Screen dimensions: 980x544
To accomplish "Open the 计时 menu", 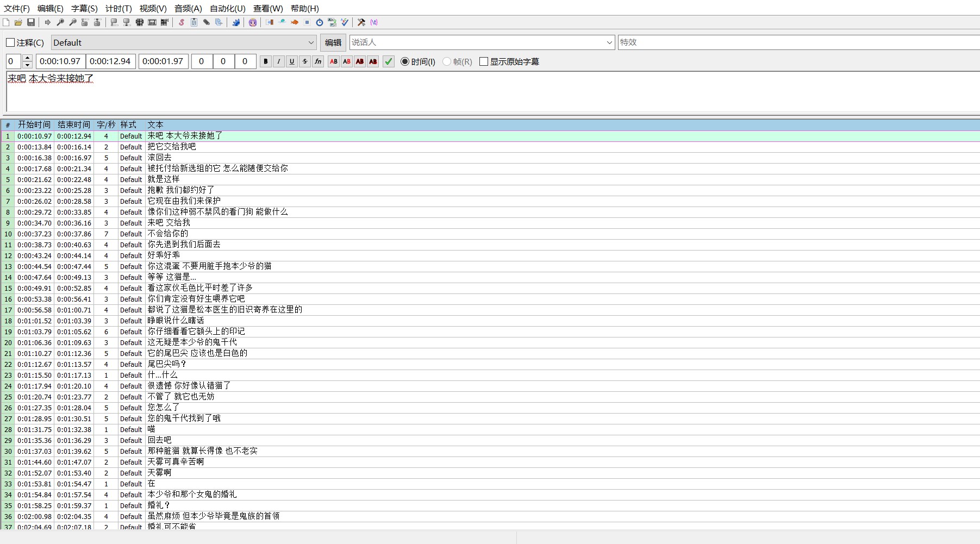I will coord(118,9).
